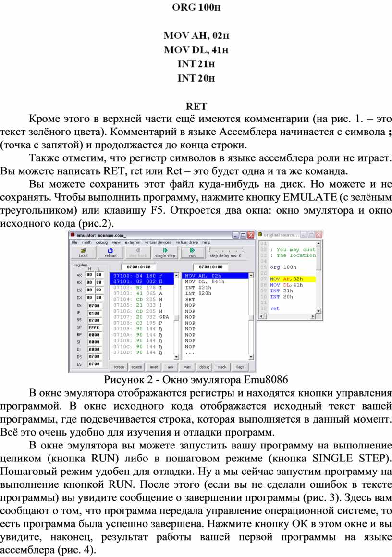Click the original source window title icon

260,235
